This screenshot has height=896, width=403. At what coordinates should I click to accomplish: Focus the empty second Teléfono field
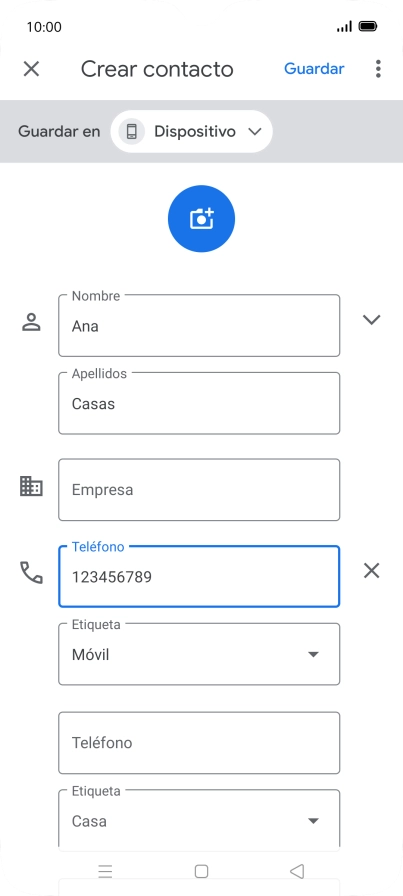[x=199, y=743]
